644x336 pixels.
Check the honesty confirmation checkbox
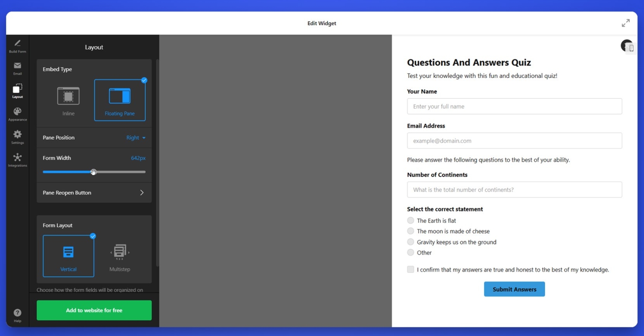[x=410, y=269]
